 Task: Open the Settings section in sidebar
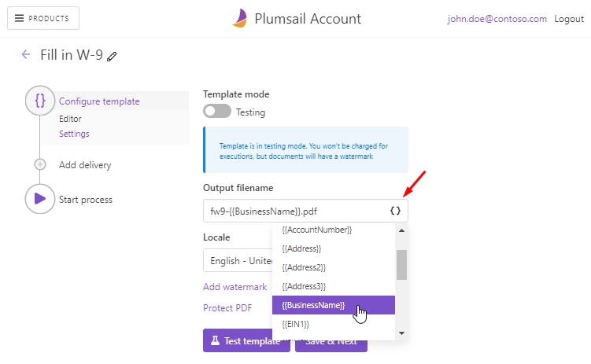pos(74,134)
